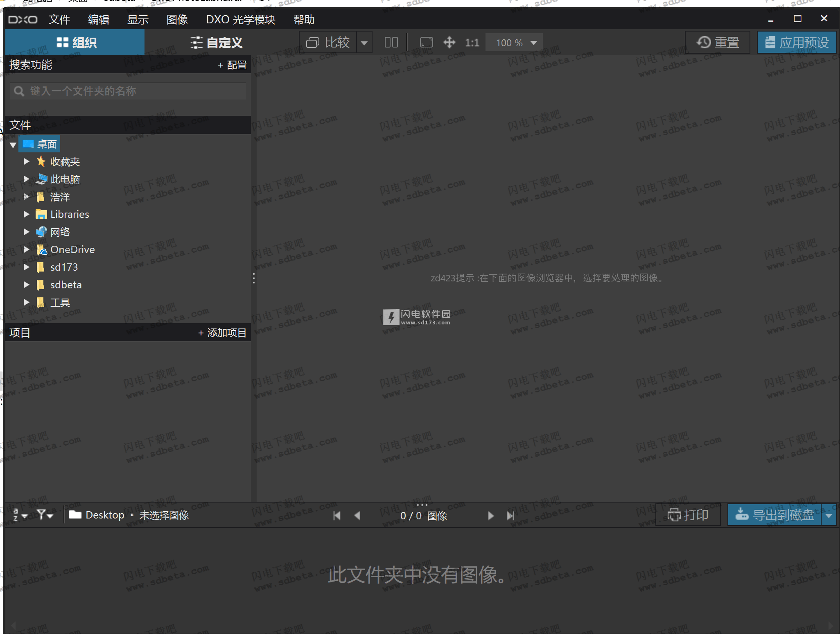
Task: Expand the 浩洋 folder node
Action: point(27,197)
